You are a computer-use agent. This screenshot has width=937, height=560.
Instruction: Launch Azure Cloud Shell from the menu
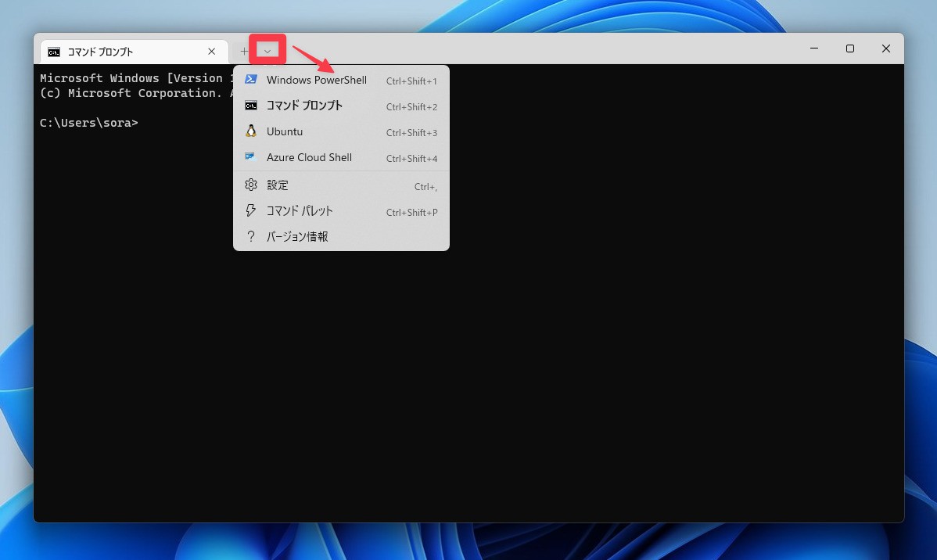[x=341, y=157]
